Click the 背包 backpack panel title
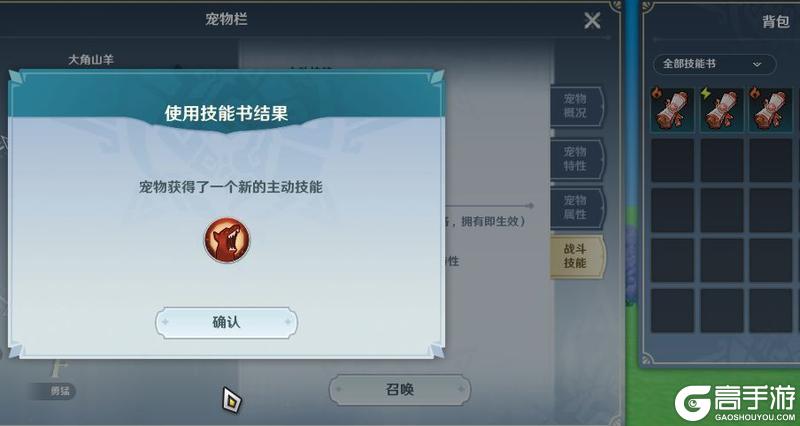 tap(776, 21)
